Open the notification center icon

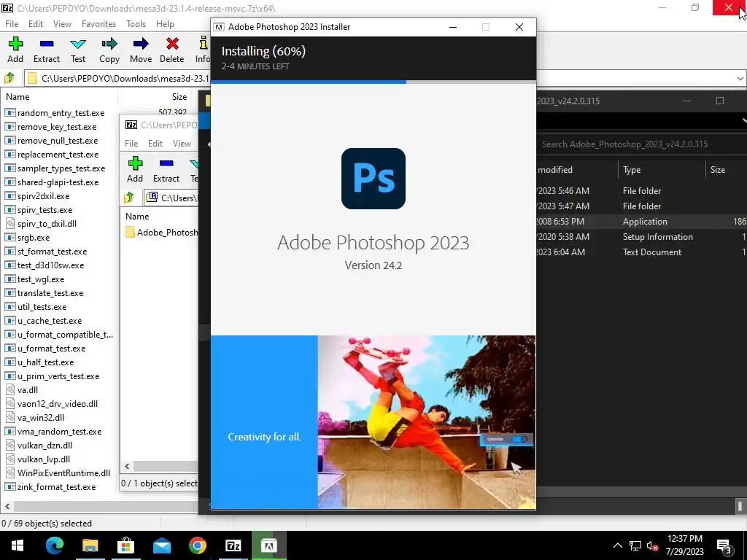(724, 545)
